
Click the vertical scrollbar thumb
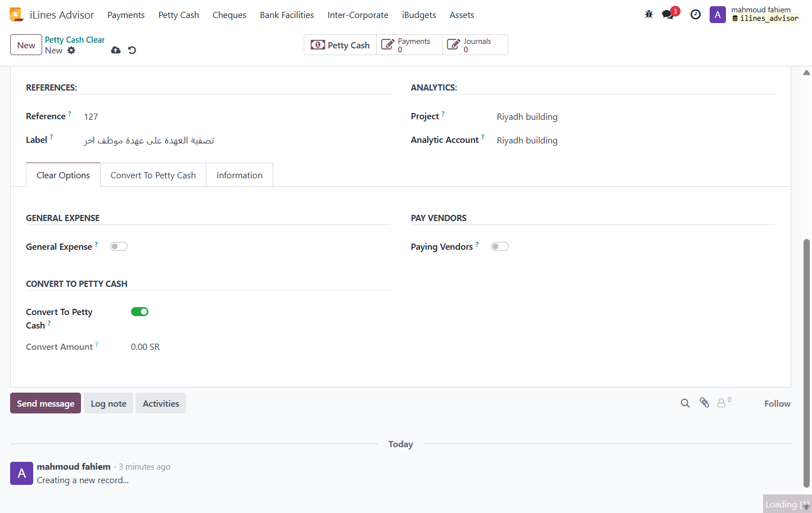click(x=806, y=363)
